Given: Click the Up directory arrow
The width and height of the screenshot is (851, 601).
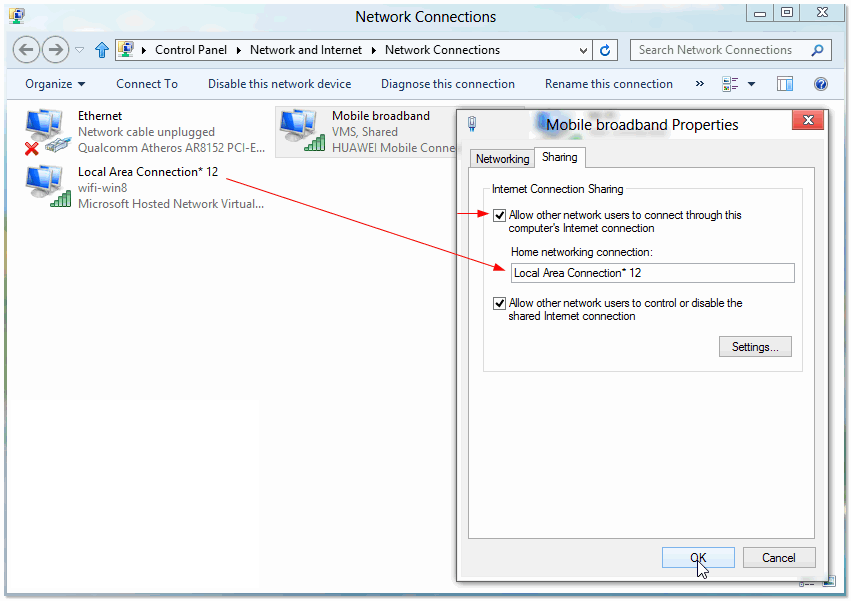Looking at the screenshot, I should point(102,50).
